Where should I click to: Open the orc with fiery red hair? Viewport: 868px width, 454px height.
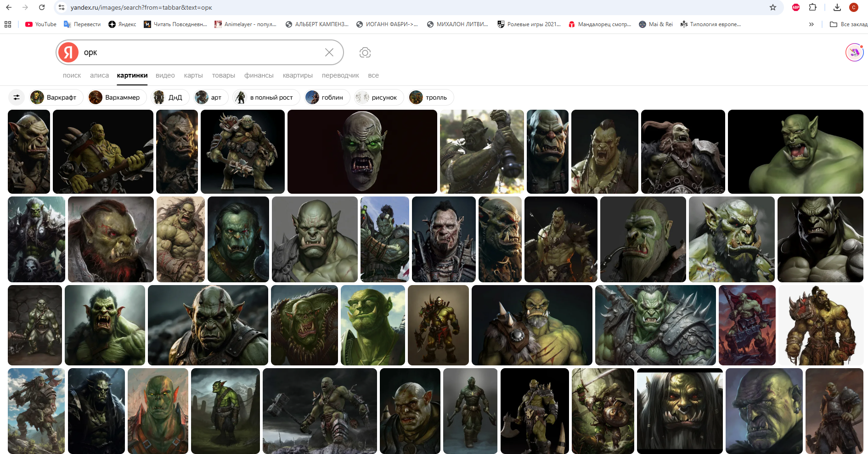[111, 239]
